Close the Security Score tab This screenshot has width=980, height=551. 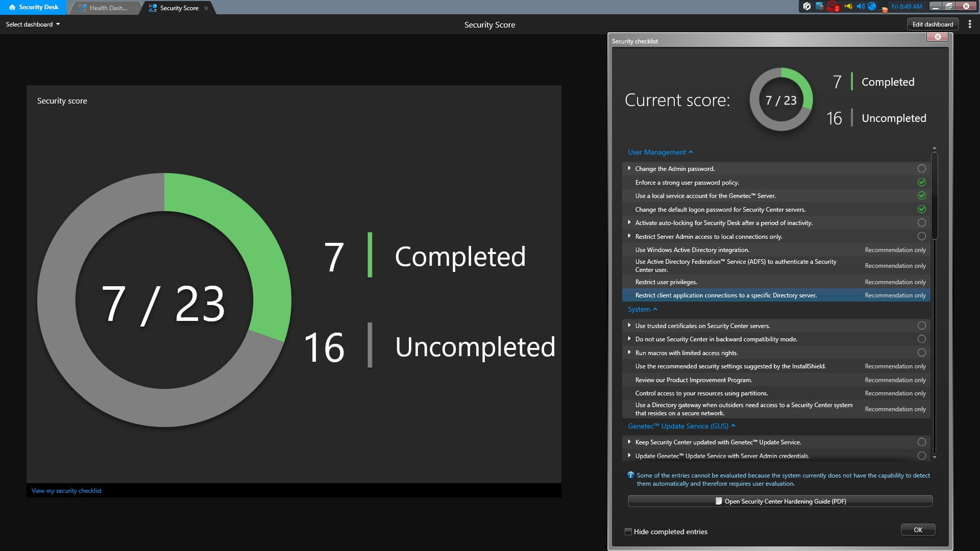click(206, 8)
